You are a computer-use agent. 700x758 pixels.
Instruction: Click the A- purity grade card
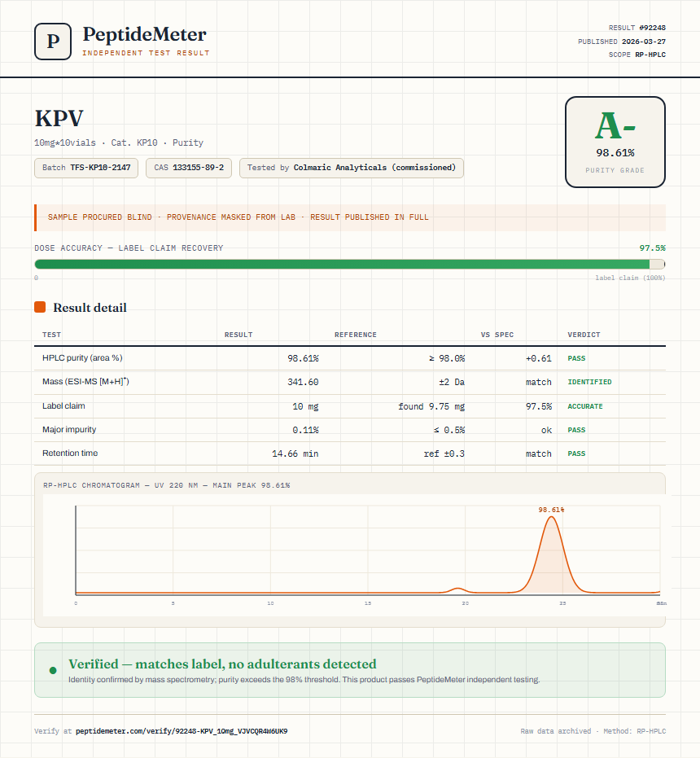point(615,142)
